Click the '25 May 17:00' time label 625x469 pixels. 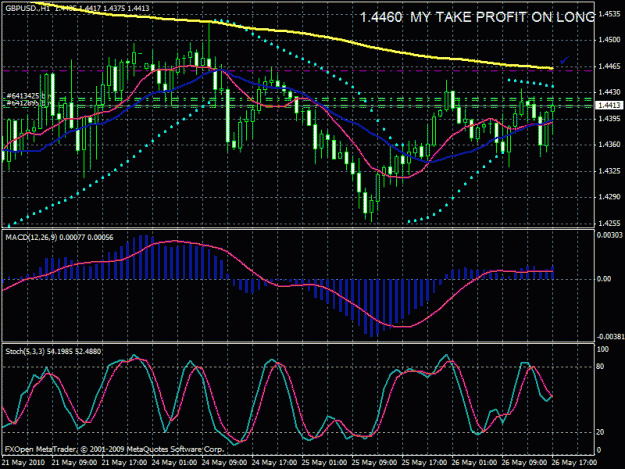coord(424,463)
